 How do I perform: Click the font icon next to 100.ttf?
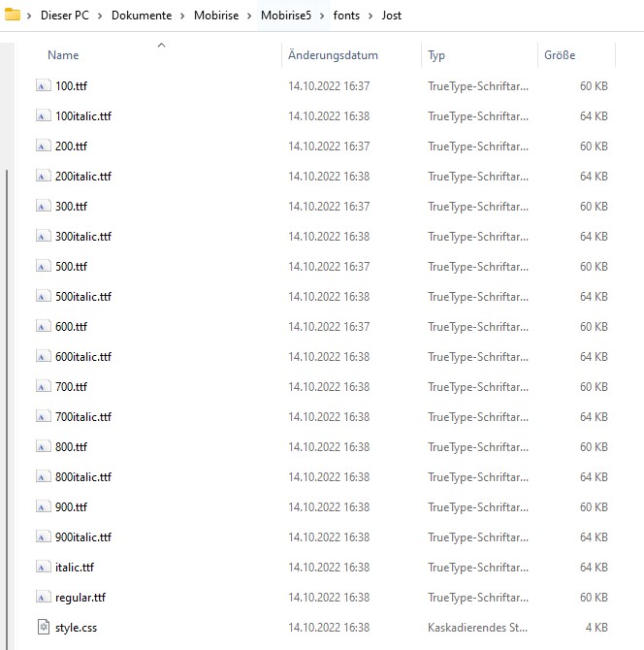tap(43, 86)
